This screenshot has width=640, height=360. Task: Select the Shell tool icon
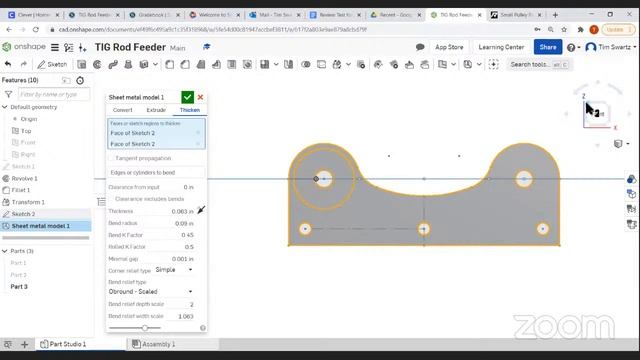pyautogui.click(x=231, y=64)
